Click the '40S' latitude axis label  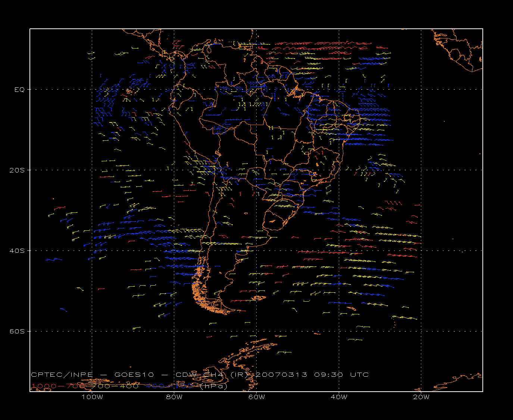click(17, 251)
